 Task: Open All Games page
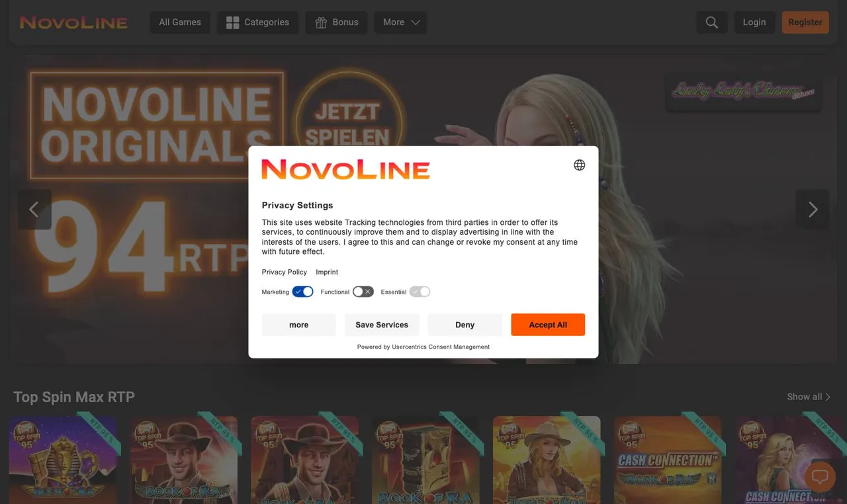[x=180, y=22]
